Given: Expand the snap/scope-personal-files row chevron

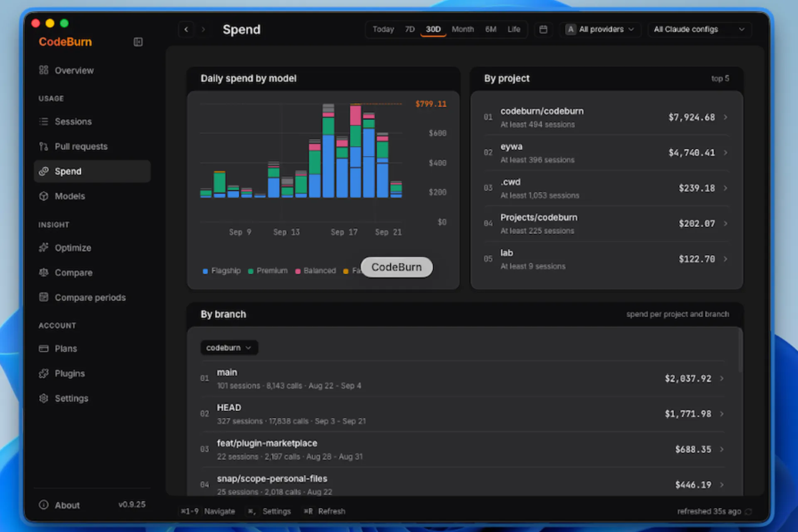Looking at the screenshot, I should (x=722, y=485).
